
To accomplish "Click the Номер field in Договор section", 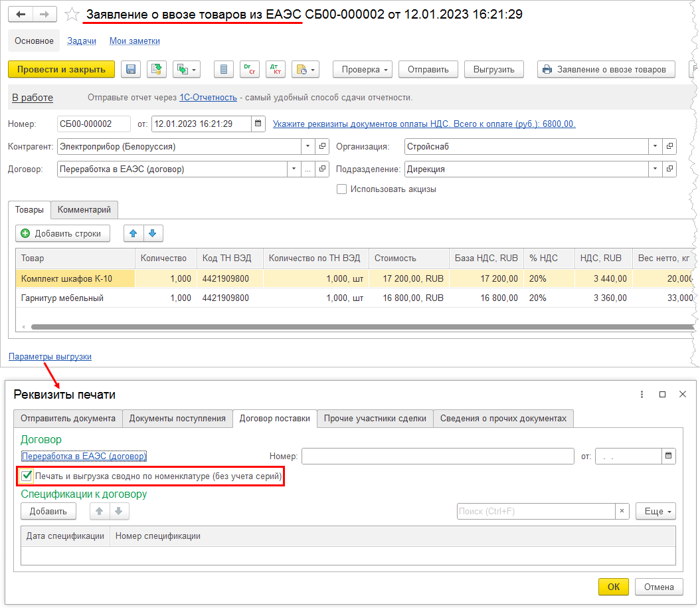I will (x=437, y=456).
